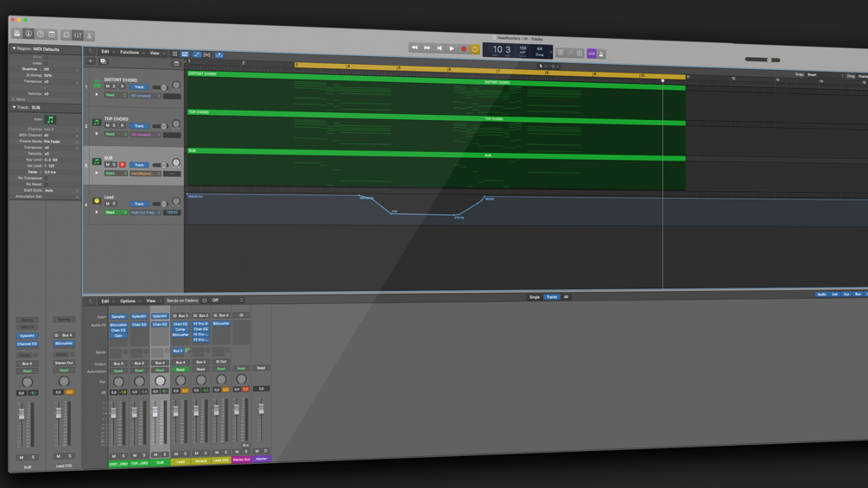Select mixer All view tab
Image resolution: width=868 pixels, height=488 pixels.
566,297
